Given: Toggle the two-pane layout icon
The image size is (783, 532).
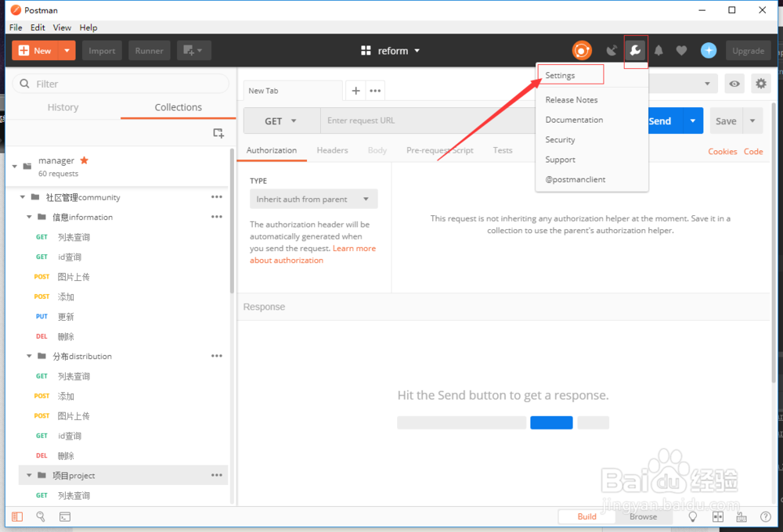Looking at the screenshot, I should (x=718, y=516).
